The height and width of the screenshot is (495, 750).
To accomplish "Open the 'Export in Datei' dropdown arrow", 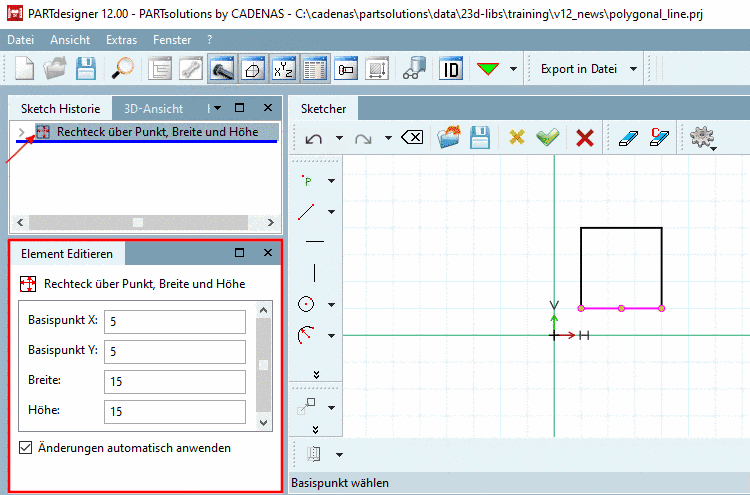I will (x=634, y=69).
